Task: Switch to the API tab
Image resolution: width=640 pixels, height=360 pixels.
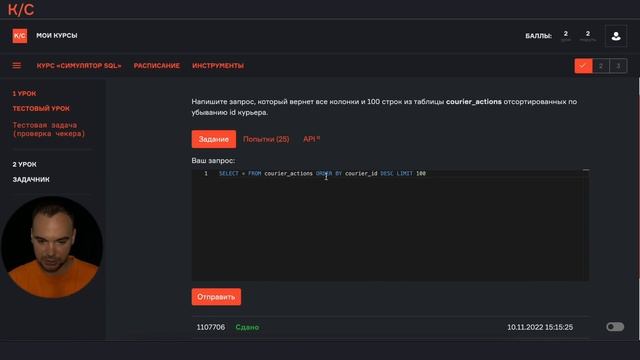Action: [x=311, y=139]
